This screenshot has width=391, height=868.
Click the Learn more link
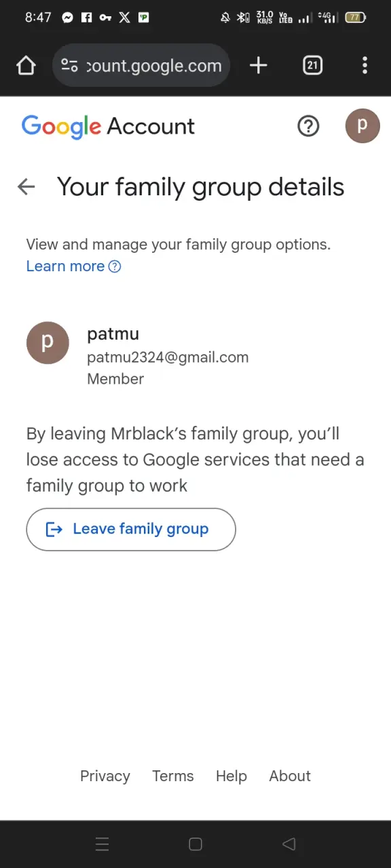coord(65,267)
